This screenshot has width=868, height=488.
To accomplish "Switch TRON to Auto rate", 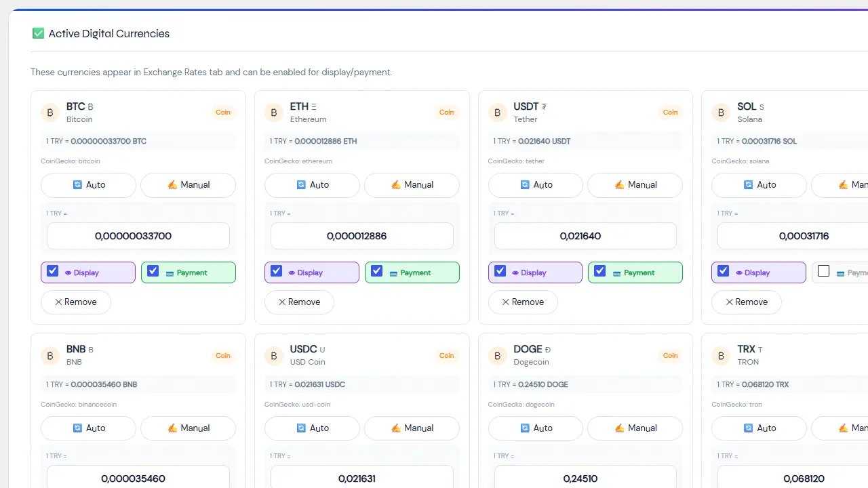I will point(759,428).
